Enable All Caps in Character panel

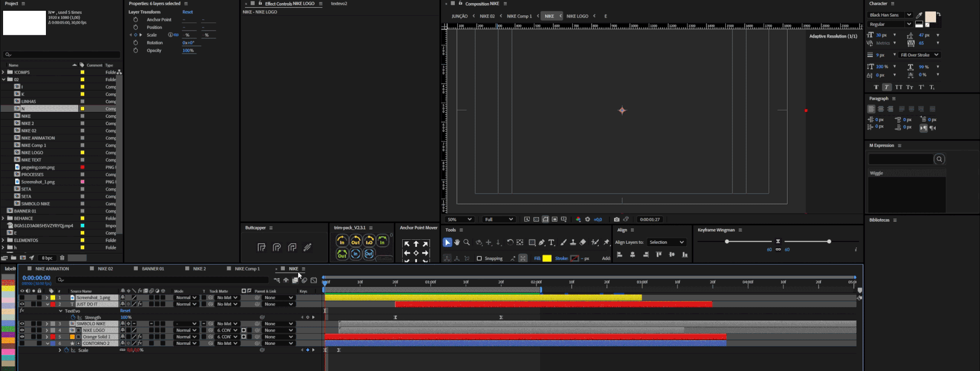click(x=898, y=87)
